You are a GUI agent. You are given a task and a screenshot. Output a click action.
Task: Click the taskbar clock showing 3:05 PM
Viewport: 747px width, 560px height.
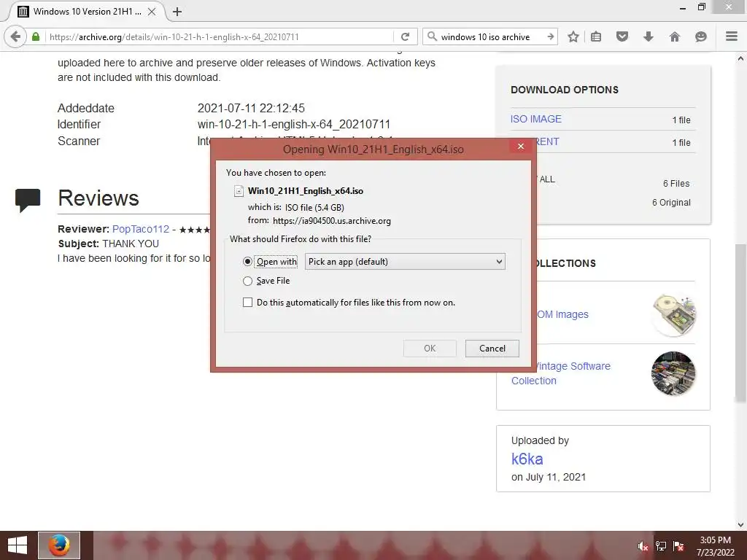pos(715,545)
